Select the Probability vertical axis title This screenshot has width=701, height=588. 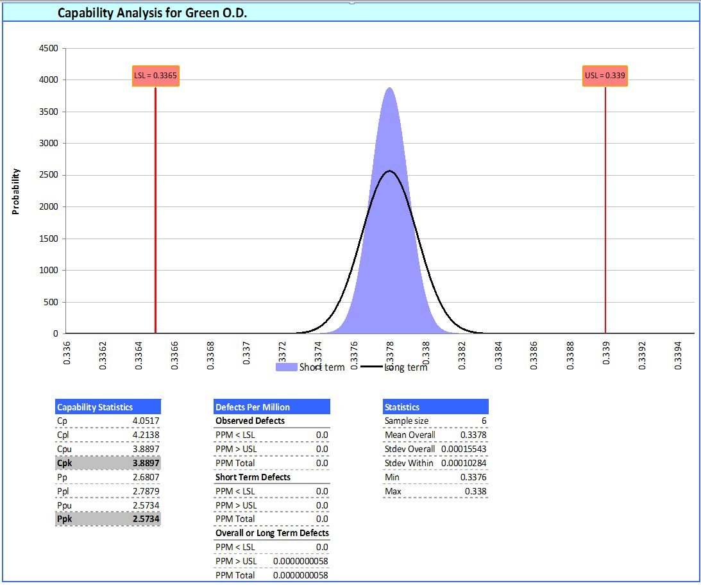click(16, 191)
